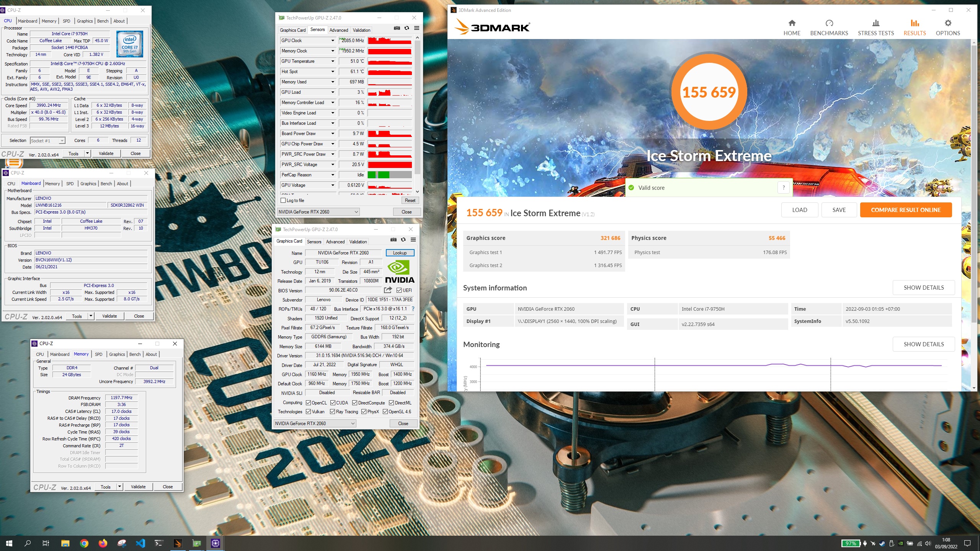The width and height of the screenshot is (980, 551).
Task: Click SHOW DETAILS button for Monitoring
Action: pyautogui.click(x=924, y=344)
